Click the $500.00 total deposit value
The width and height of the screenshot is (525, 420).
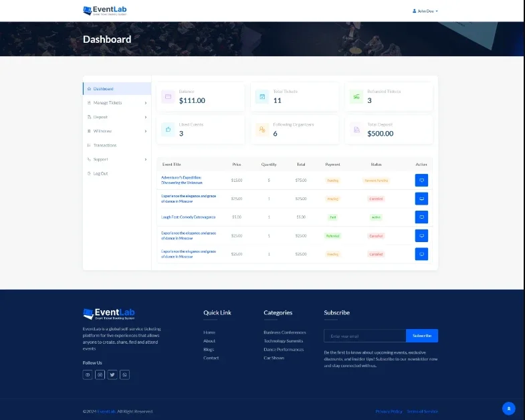[381, 134]
